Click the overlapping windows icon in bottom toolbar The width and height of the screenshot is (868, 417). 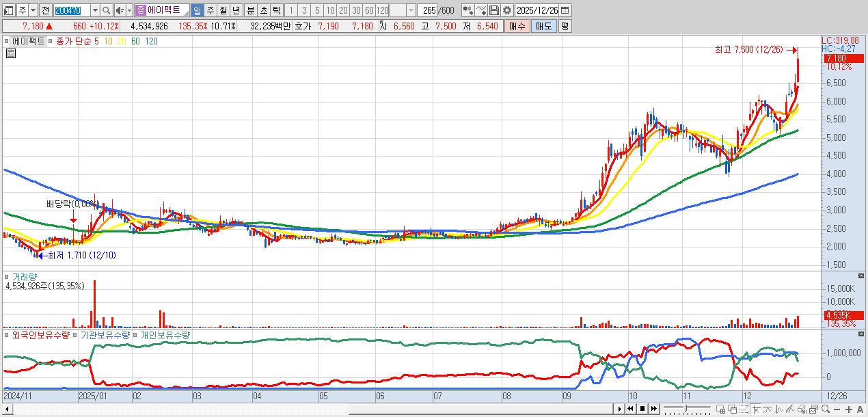click(x=732, y=409)
